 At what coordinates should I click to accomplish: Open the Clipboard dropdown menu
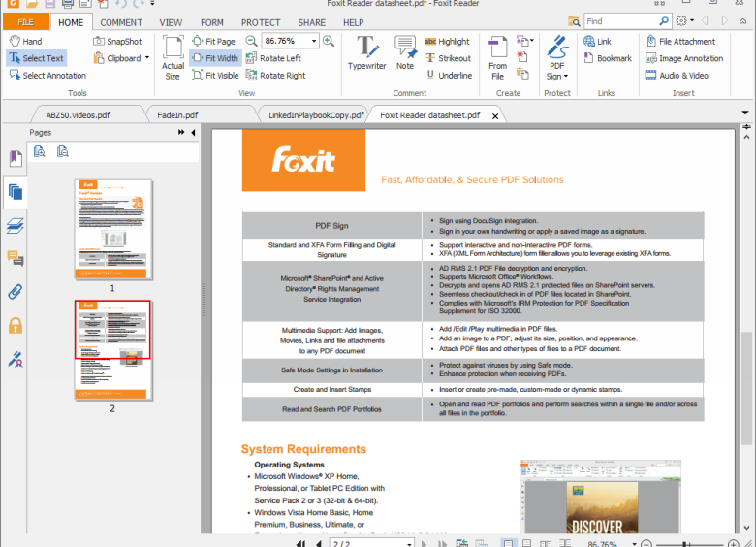[x=147, y=58]
